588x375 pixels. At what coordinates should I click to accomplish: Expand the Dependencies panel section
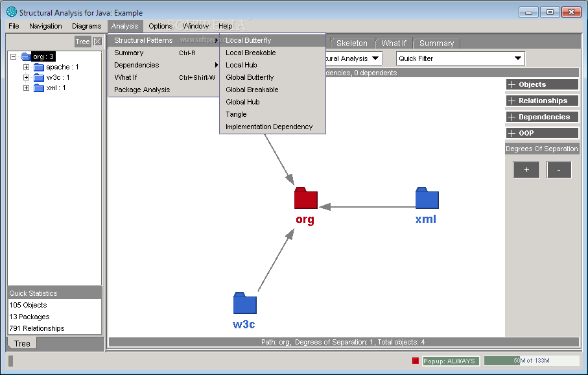click(x=542, y=117)
